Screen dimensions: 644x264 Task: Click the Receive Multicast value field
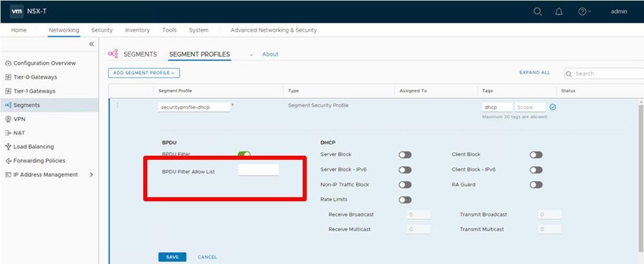[418, 229]
